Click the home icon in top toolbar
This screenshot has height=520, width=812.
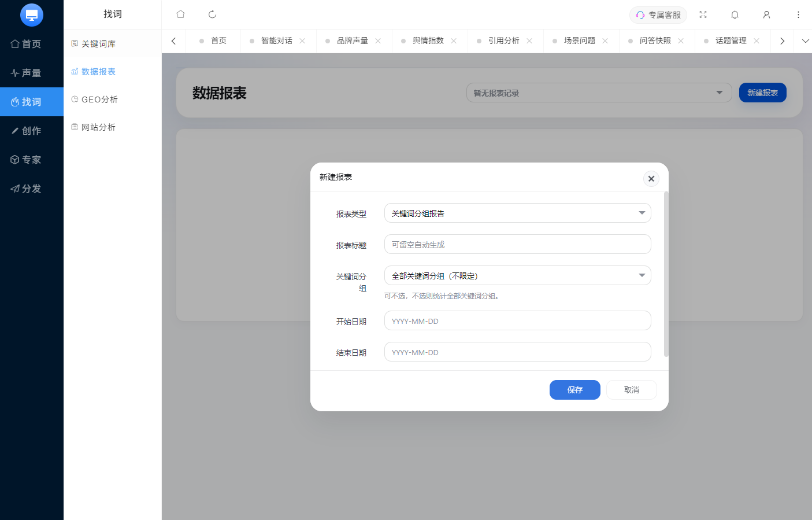pos(180,14)
